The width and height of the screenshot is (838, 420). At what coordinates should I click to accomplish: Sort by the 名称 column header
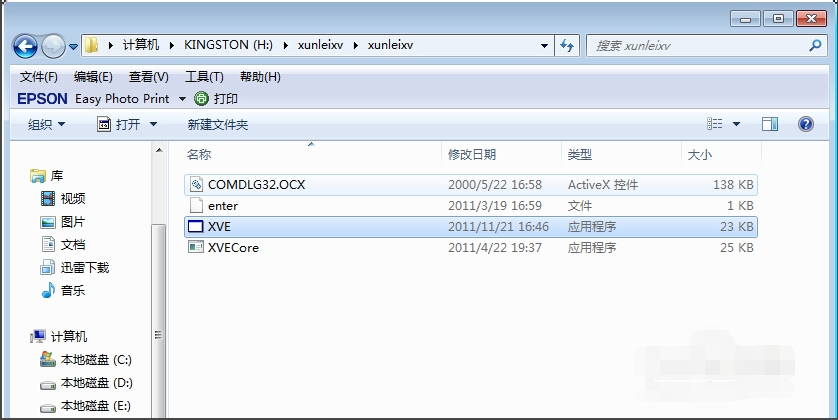click(x=199, y=155)
